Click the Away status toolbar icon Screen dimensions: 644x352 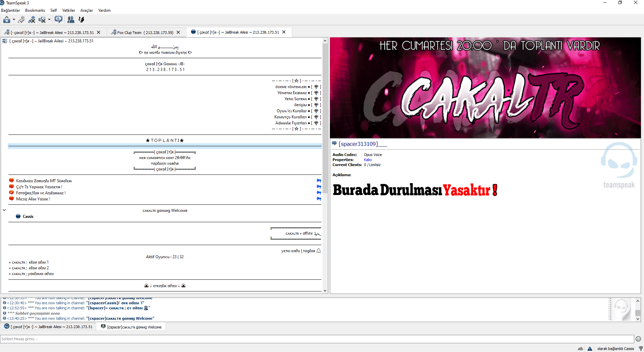[6, 20]
